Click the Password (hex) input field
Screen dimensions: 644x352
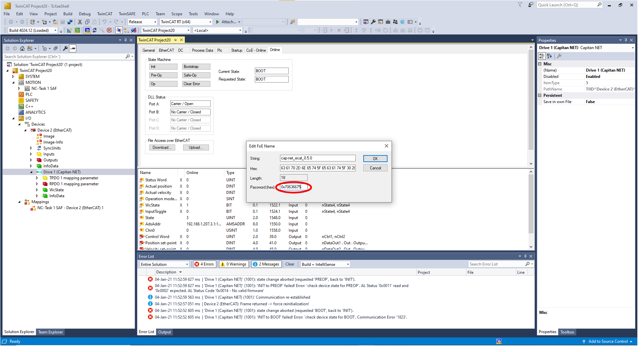pos(293,187)
